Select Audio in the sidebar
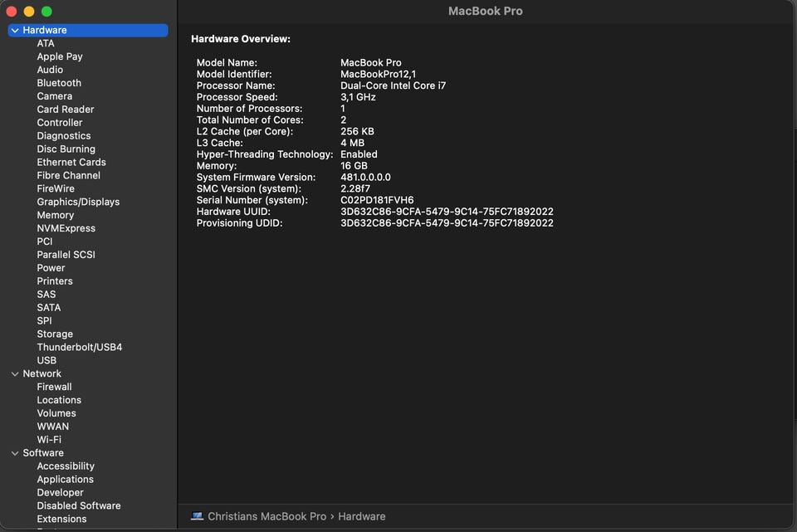Viewport: 797px width, 532px height. tap(50, 70)
